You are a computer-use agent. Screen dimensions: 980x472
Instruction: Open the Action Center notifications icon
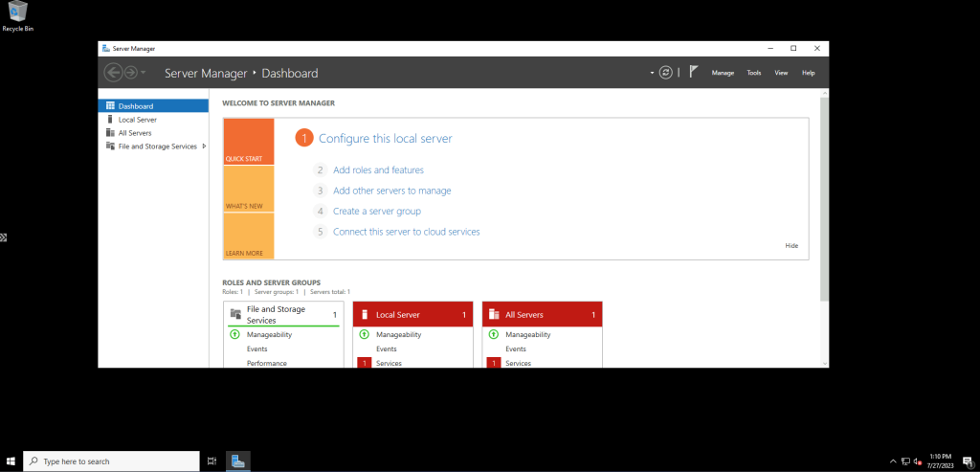pos(968,461)
